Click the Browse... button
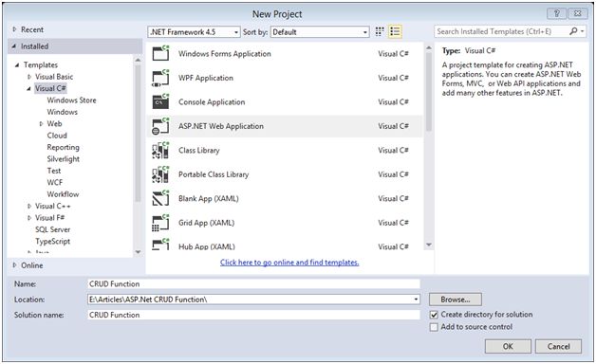 point(456,300)
